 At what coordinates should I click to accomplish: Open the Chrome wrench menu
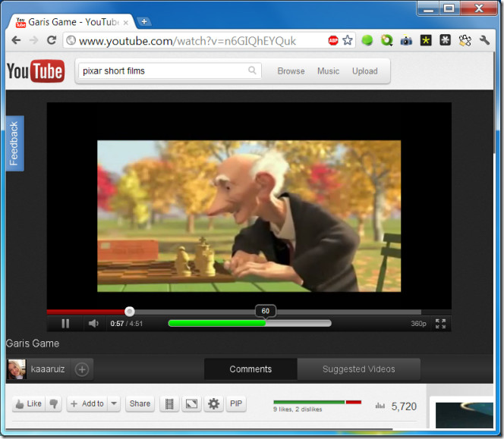click(x=484, y=40)
